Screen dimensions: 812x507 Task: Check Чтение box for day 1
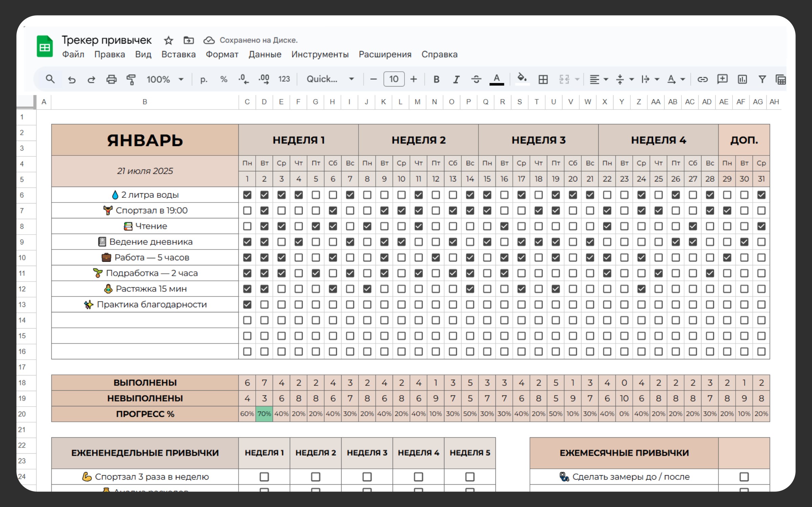pyautogui.click(x=247, y=226)
